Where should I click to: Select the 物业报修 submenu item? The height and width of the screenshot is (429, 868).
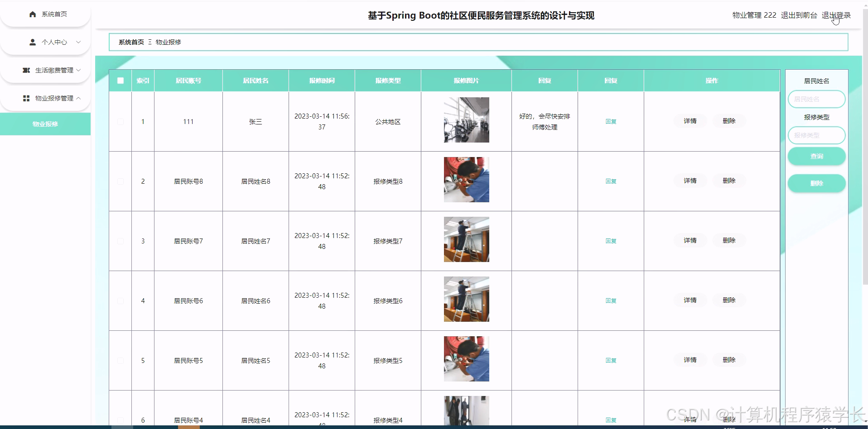[x=45, y=124]
